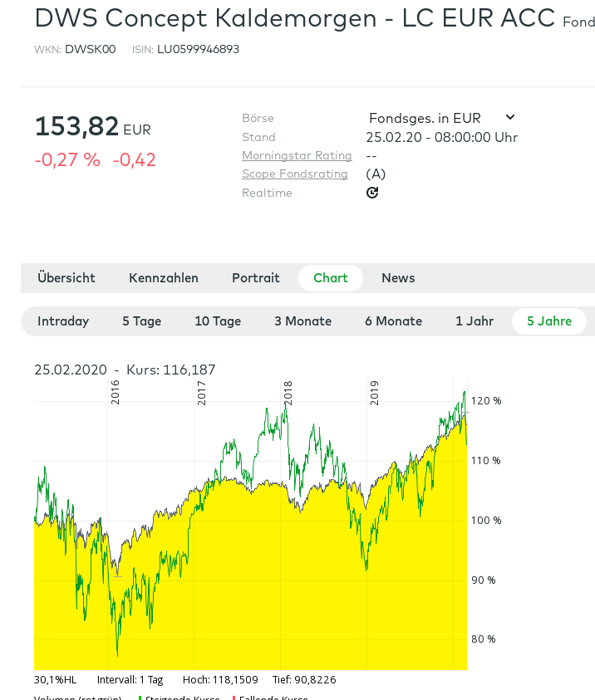Open the Übersicht tab
Screen dimensions: 595x700
click(x=66, y=278)
